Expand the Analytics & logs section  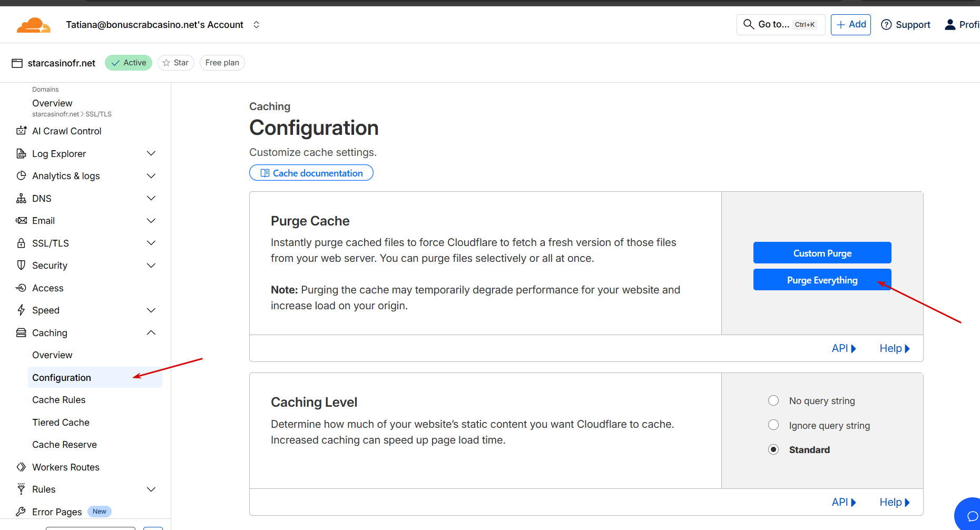(x=151, y=176)
